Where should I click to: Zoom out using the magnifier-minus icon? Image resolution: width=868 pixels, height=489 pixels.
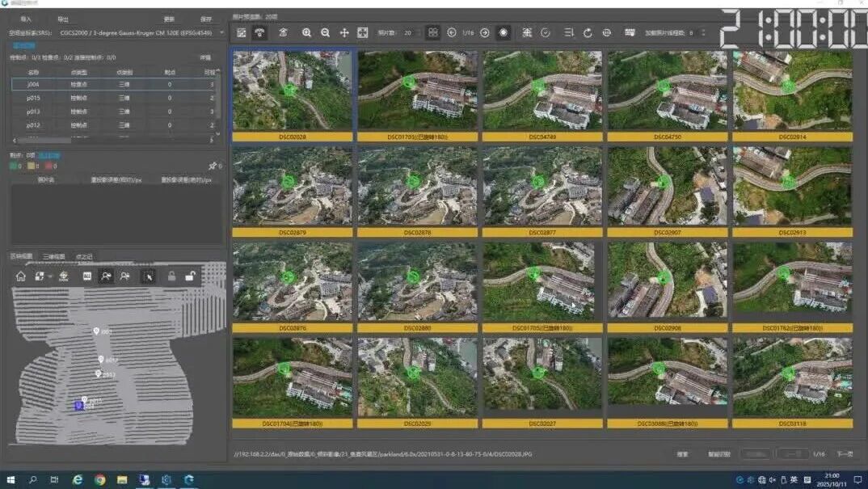pyautogui.click(x=325, y=32)
